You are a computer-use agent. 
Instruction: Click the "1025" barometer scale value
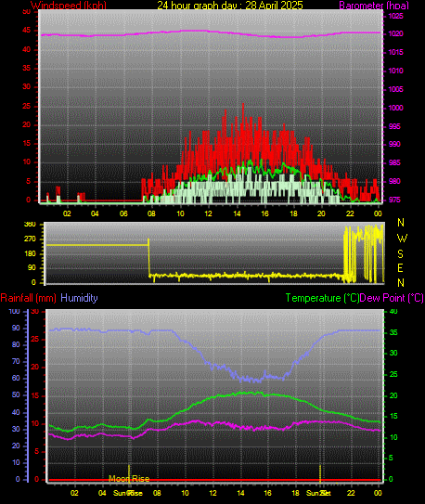(395, 16)
